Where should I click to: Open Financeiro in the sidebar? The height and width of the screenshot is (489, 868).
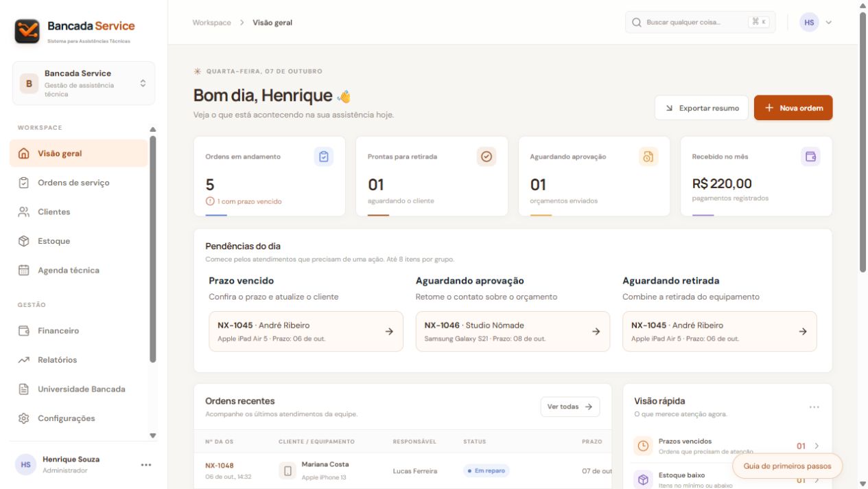click(79, 330)
